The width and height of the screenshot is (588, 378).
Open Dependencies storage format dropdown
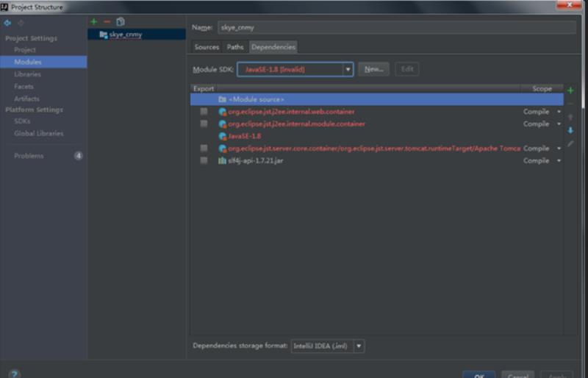[359, 346]
